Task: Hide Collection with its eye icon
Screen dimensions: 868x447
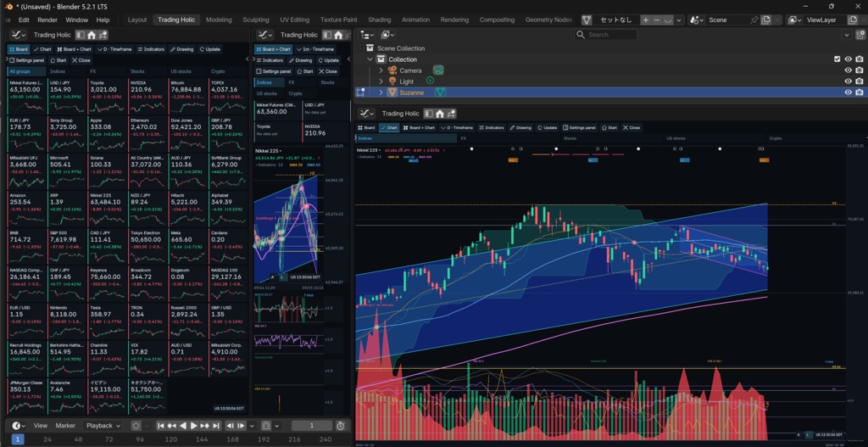Action: click(848, 59)
